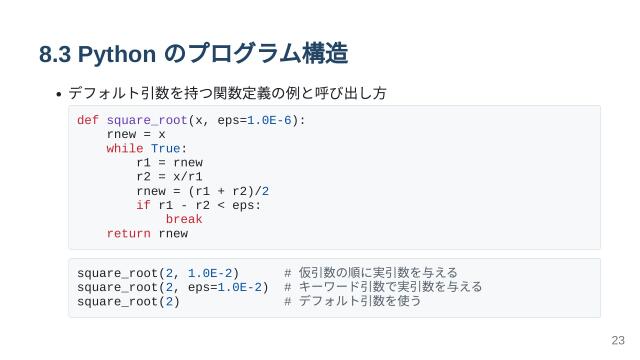Click the 'if' keyword in the condition
640x360 pixels.
[143, 205]
